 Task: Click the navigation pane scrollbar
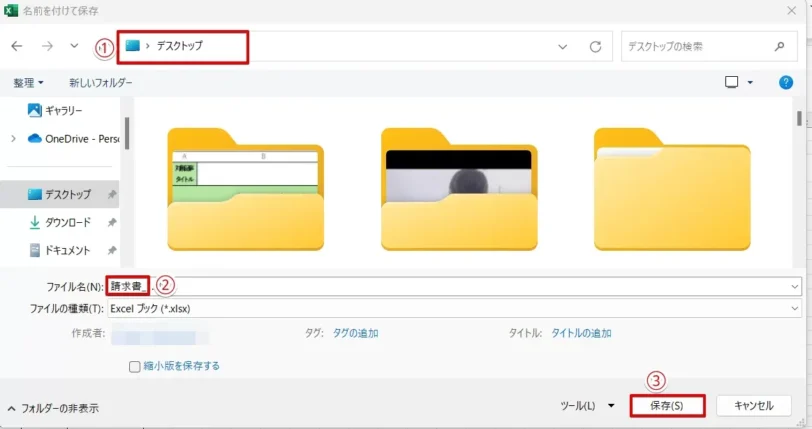tap(127, 133)
